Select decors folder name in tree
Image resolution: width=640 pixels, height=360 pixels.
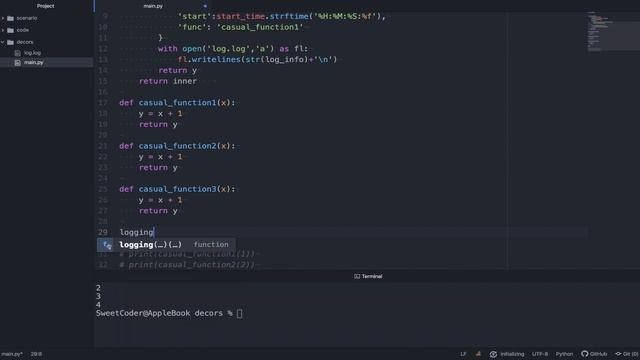tap(25, 42)
